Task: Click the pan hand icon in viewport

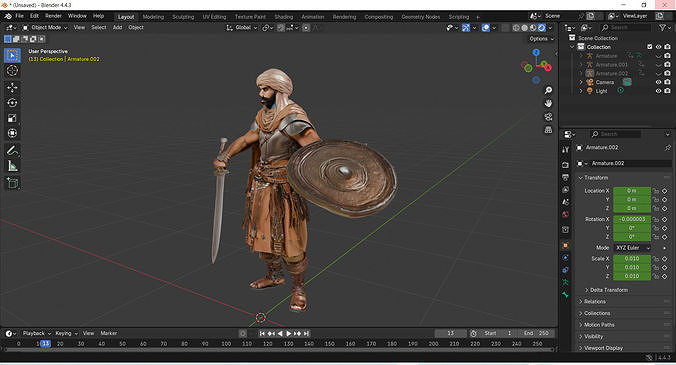Action: coord(548,103)
